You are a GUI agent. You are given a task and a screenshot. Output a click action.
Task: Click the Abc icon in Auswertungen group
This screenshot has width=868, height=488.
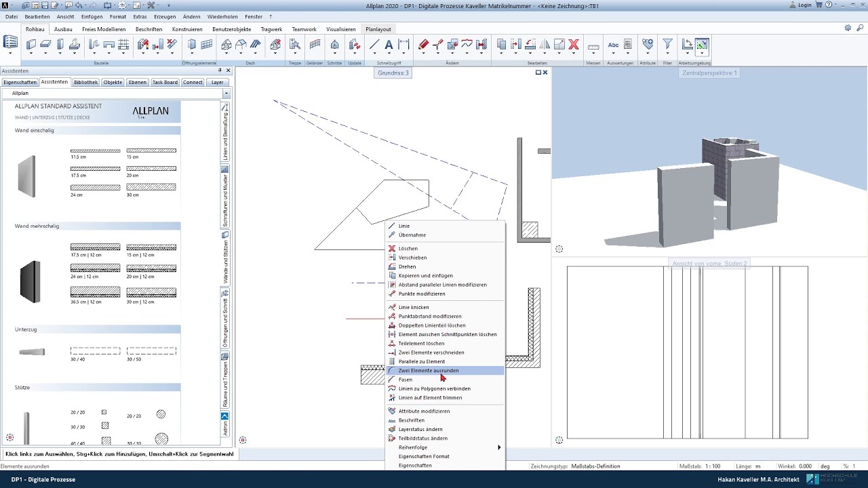[x=613, y=45]
